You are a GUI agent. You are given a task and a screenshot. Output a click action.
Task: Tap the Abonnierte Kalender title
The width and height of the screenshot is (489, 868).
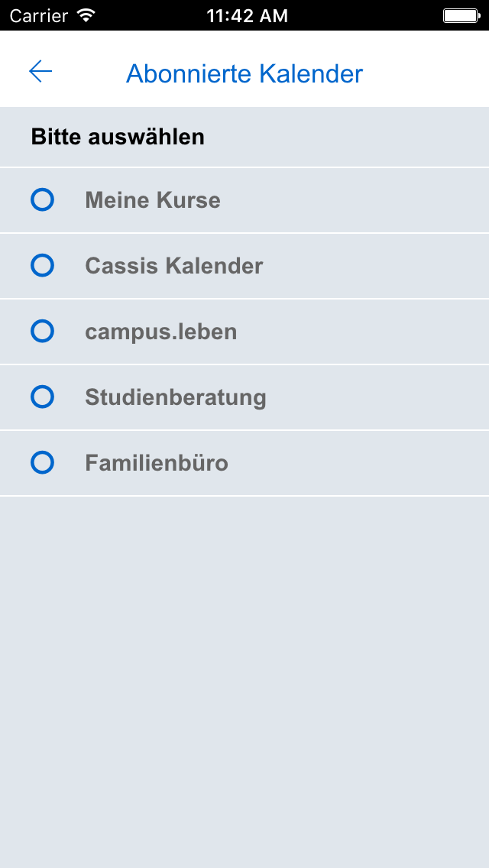click(244, 73)
